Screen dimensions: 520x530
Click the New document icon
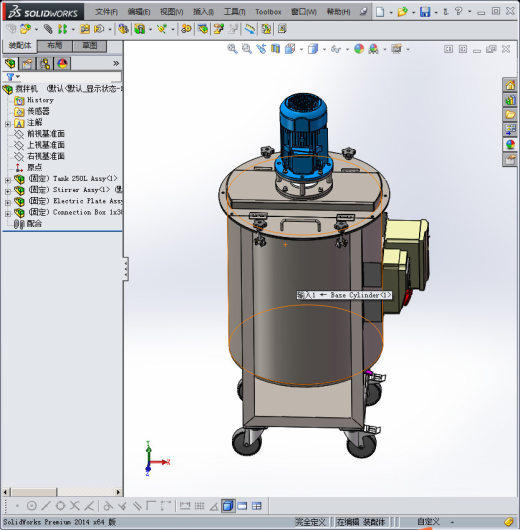tap(380, 12)
